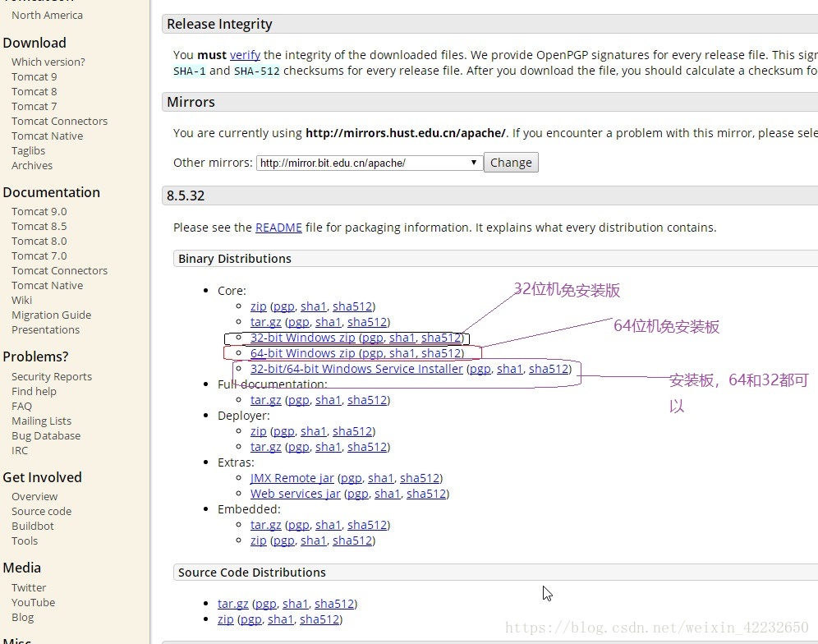This screenshot has height=644, width=818.
Task: Open sha512 checksum for Deployer zip
Action: pyautogui.click(x=352, y=431)
